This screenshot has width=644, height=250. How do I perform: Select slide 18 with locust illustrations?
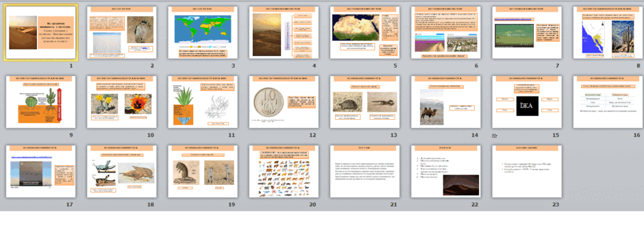pos(122,171)
